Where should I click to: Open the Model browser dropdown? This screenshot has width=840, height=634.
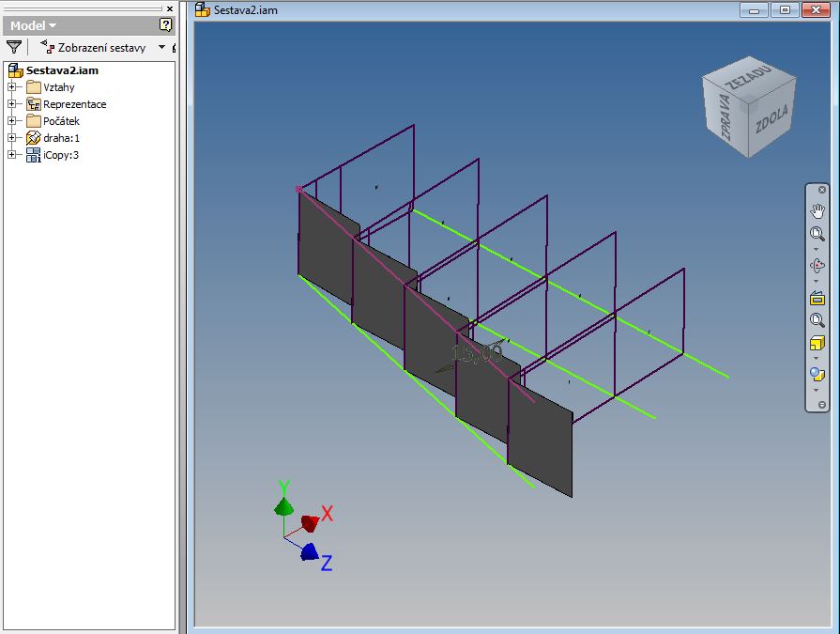[34, 26]
